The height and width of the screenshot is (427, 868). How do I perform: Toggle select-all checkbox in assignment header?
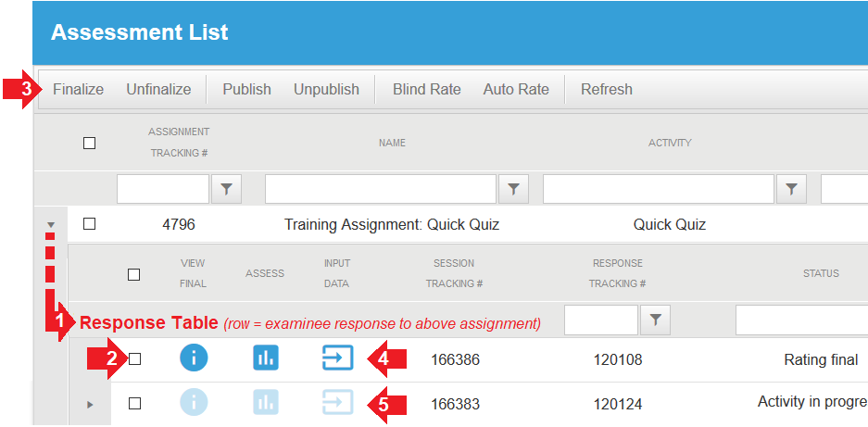coord(89,143)
